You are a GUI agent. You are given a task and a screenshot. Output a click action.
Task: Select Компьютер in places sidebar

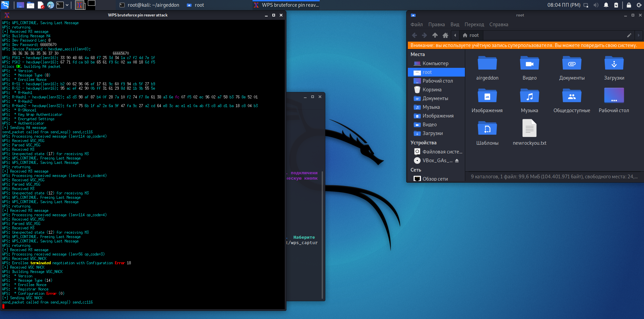[x=436, y=63]
